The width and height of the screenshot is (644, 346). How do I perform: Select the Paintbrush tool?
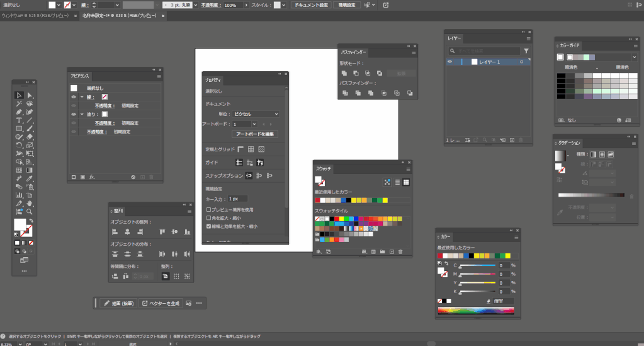30,129
